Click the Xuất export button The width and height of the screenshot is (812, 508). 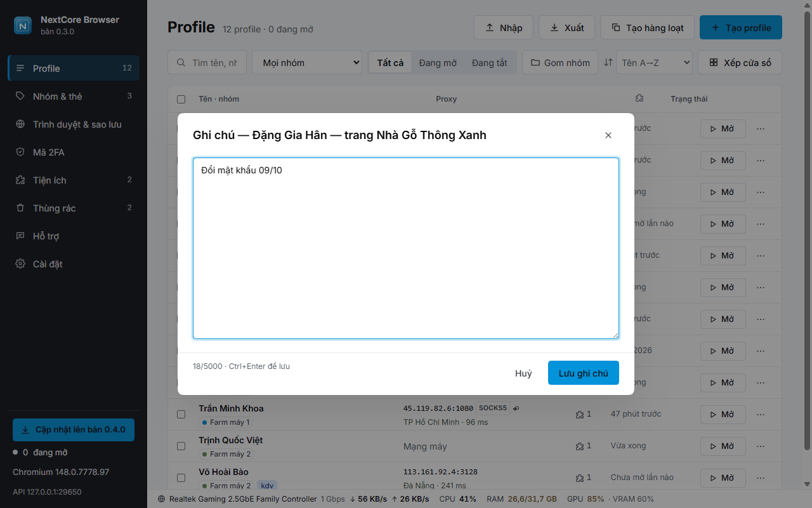(566, 27)
